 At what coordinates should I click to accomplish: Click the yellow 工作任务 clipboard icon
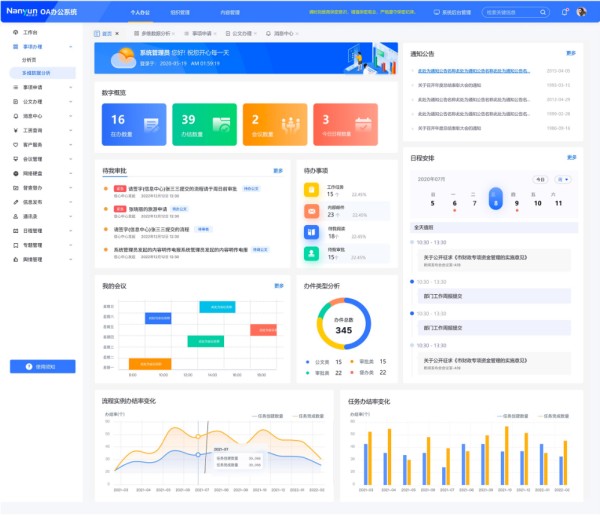point(311,190)
